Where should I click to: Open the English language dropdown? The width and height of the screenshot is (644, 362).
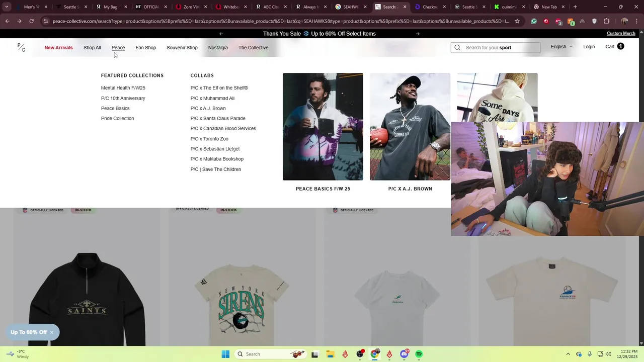pos(561,47)
